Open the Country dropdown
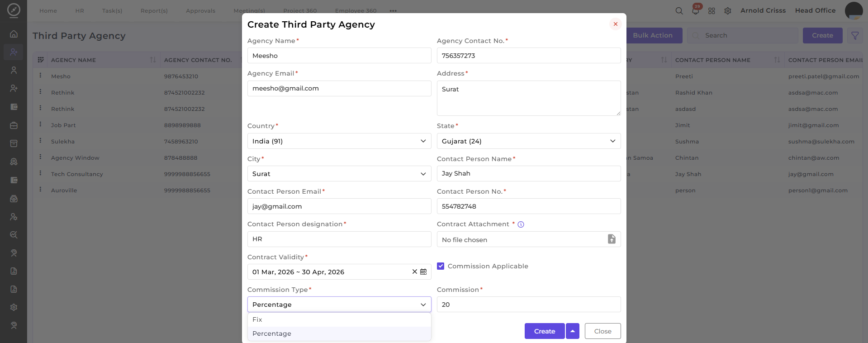 339,141
